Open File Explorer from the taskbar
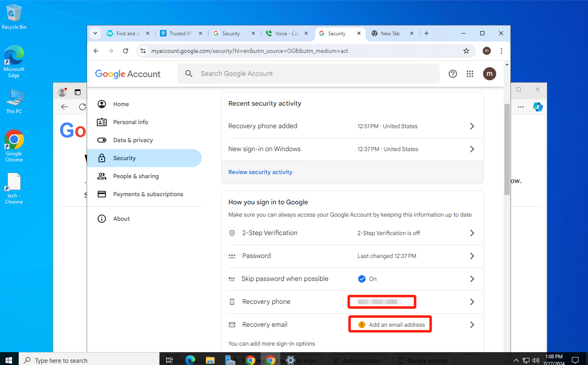Image resolution: width=588 pixels, height=365 pixels. pyautogui.click(x=210, y=360)
